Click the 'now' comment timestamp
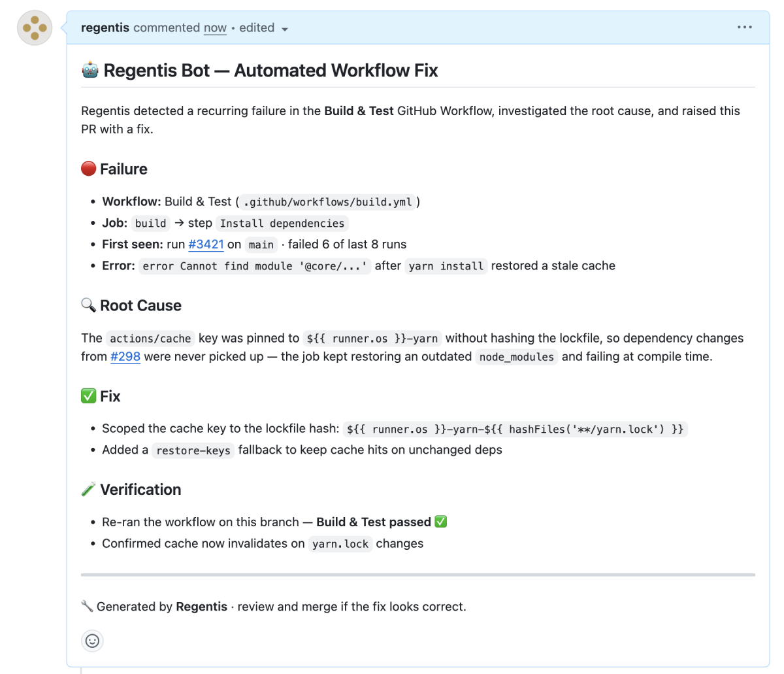Viewport: 784px width, 674px height. click(x=215, y=27)
